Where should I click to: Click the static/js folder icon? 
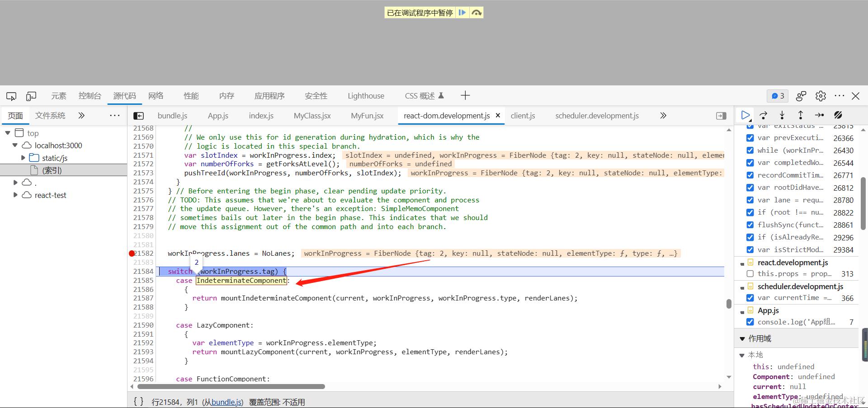tap(34, 158)
